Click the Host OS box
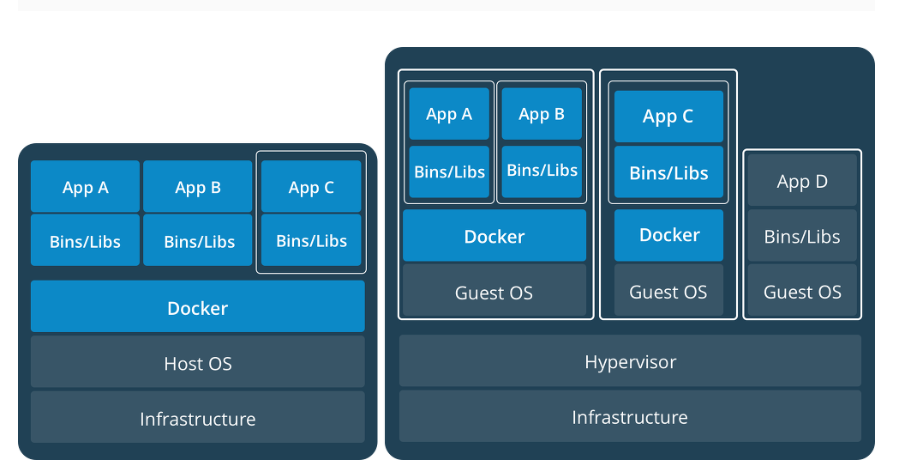This screenshot has height=475, width=906. [x=198, y=362]
